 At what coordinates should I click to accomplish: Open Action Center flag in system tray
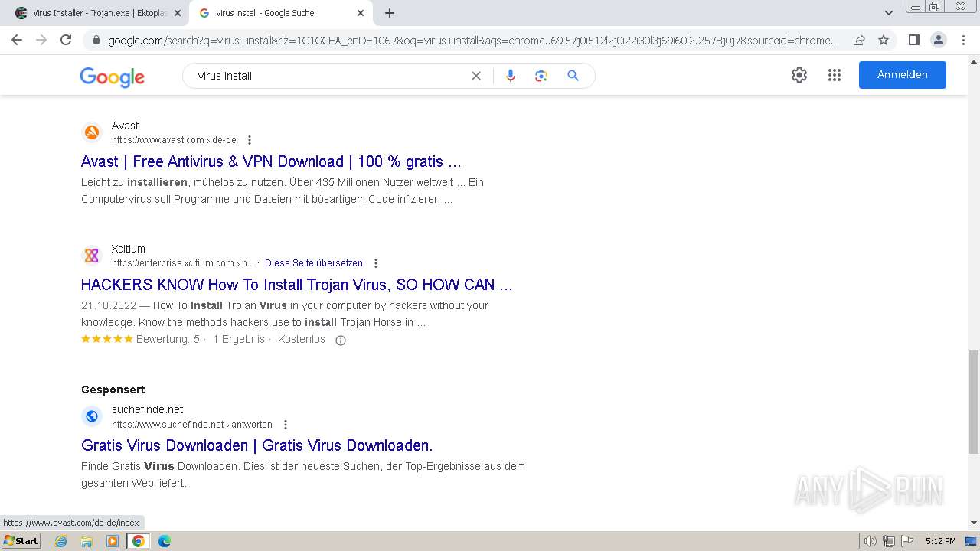[906, 541]
